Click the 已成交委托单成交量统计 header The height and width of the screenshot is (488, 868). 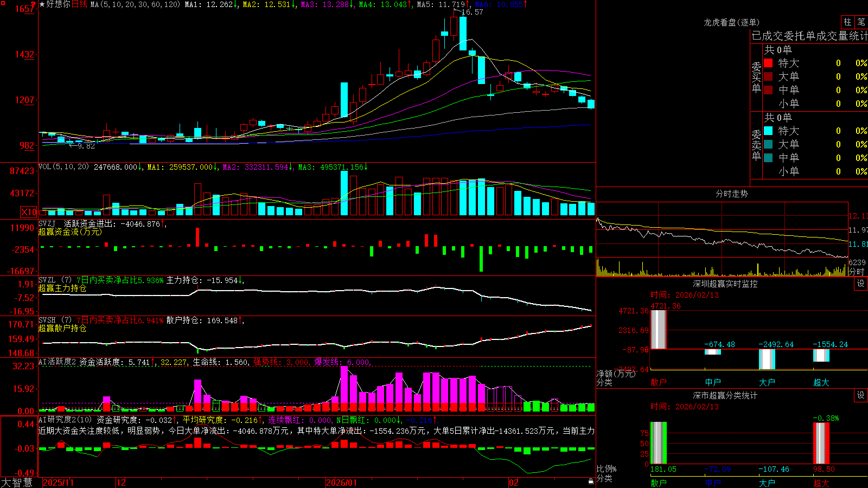pos(809,36)
